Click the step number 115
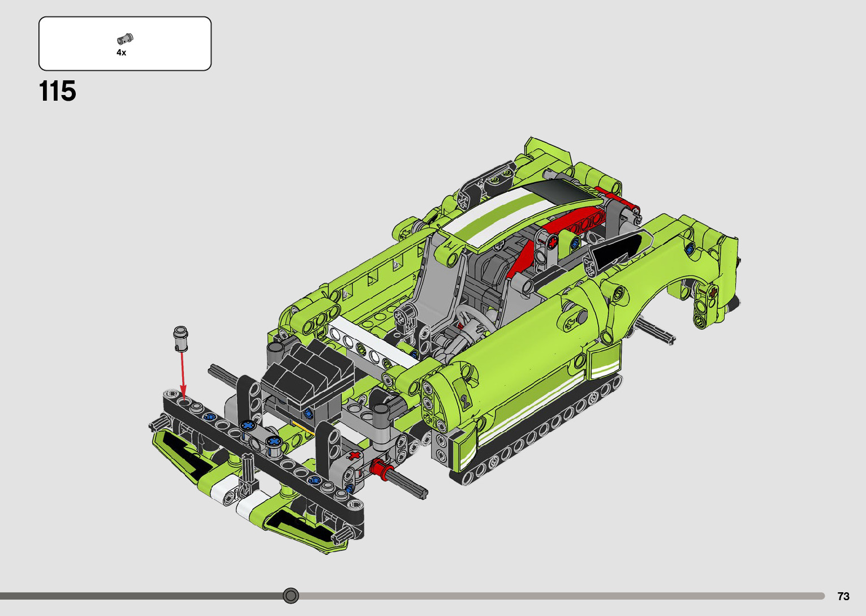Viewport: 866px width, 616px height. [57, 91]
